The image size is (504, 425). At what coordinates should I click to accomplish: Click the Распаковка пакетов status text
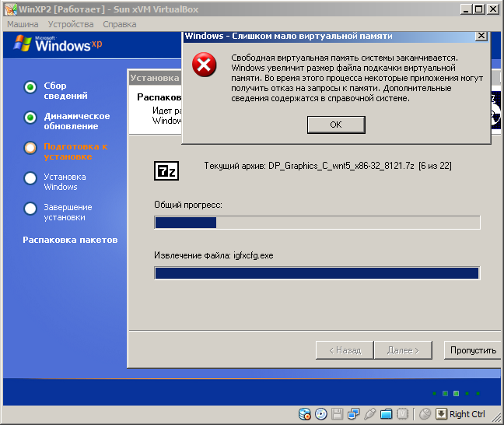(70, 240)
